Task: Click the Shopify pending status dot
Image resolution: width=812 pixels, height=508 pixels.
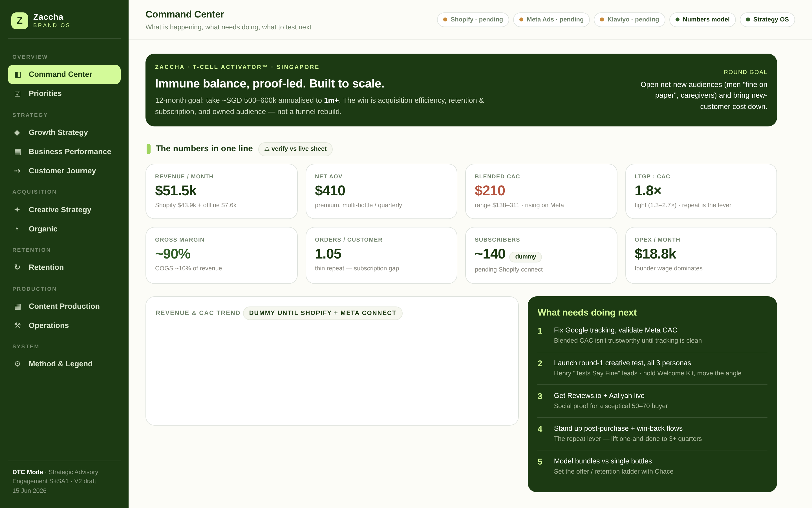Action: [445, 19]
